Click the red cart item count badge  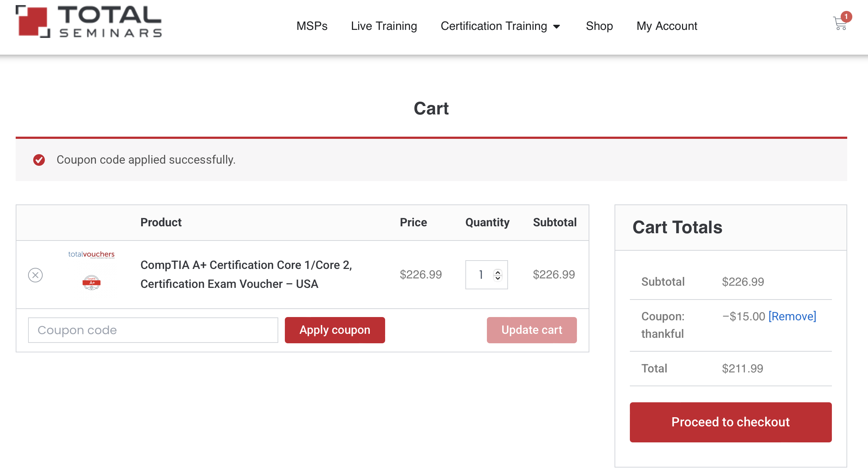point(846,17)
